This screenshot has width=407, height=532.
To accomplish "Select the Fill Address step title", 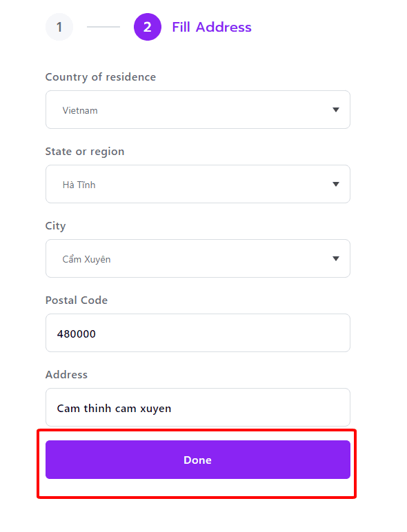I will (x=212, y=27).
